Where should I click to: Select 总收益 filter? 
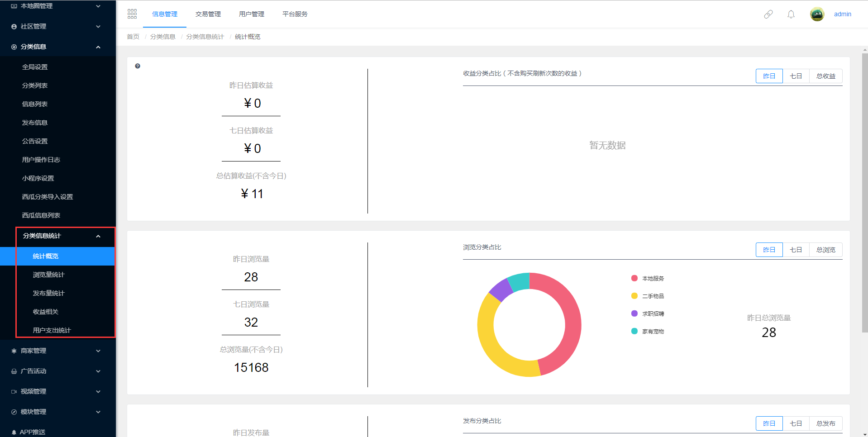[826, 76]
